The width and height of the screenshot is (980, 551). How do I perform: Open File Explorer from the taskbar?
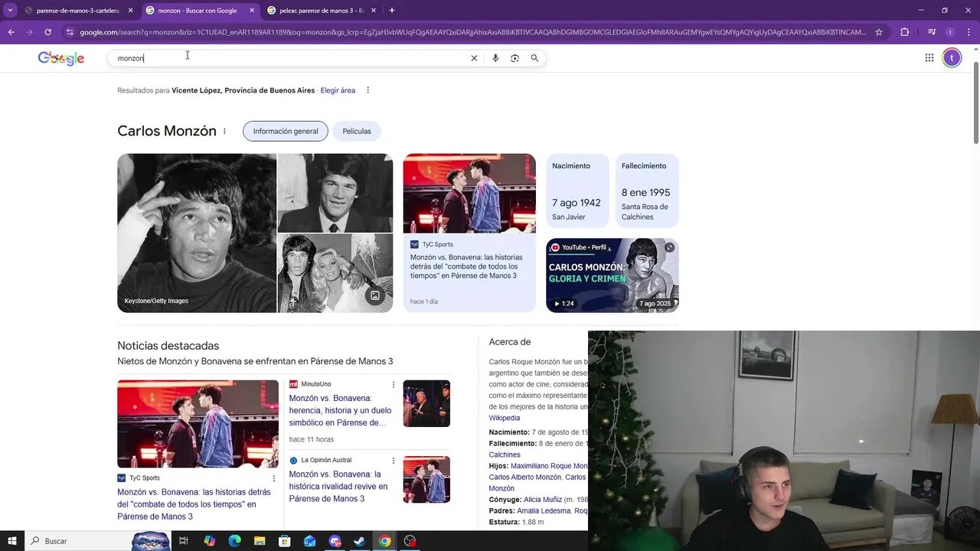260,541
